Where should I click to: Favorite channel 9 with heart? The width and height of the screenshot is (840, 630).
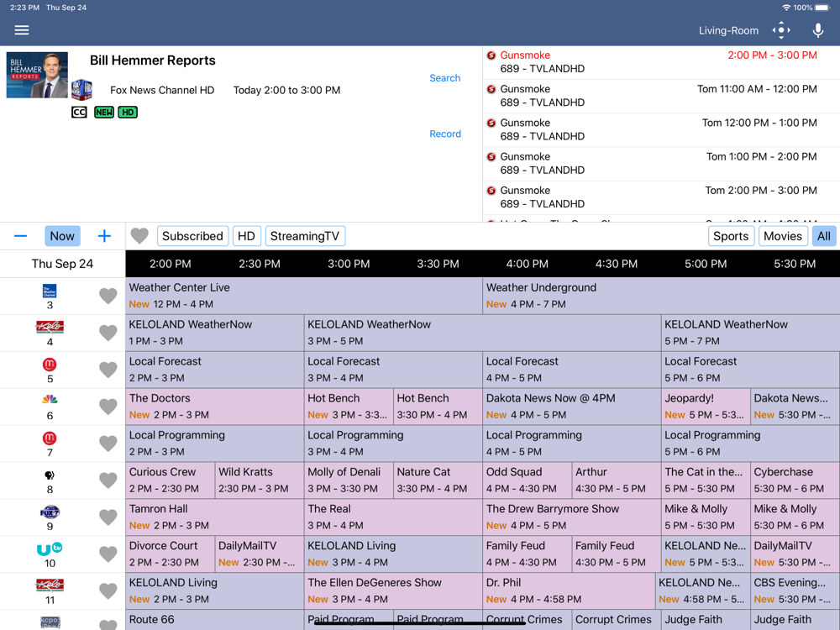click(108, 517)
